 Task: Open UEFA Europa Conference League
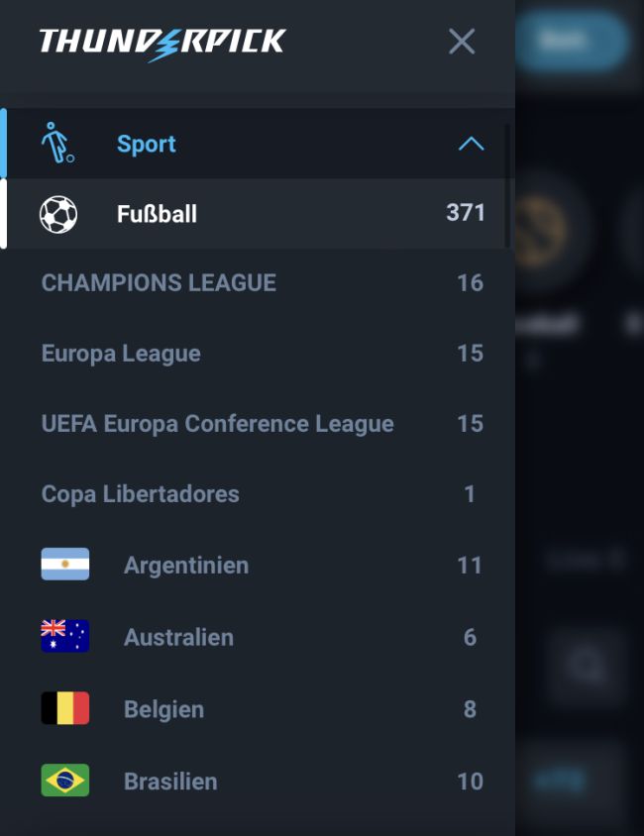point(218,424)
